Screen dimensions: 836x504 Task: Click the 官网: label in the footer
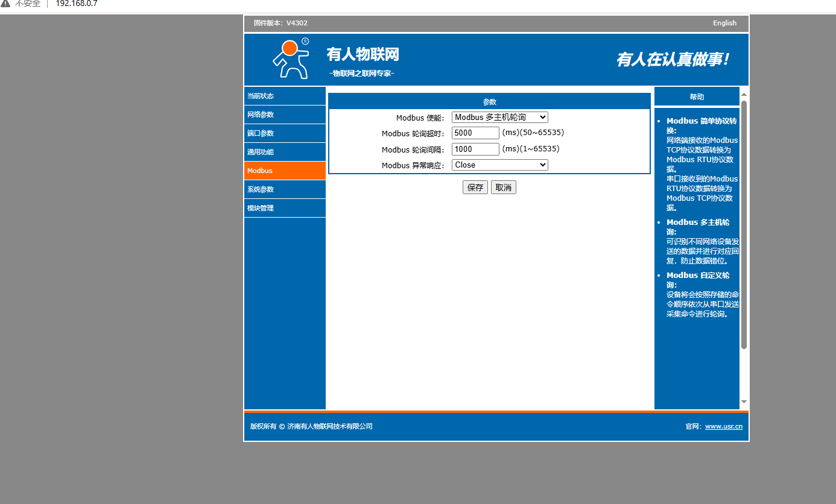pos(694,426)
